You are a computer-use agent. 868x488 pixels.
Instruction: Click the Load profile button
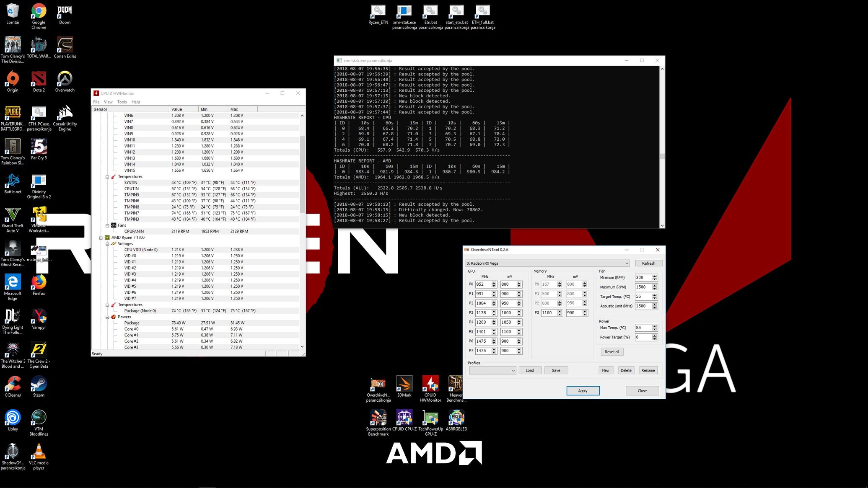(x=530, y=370)
